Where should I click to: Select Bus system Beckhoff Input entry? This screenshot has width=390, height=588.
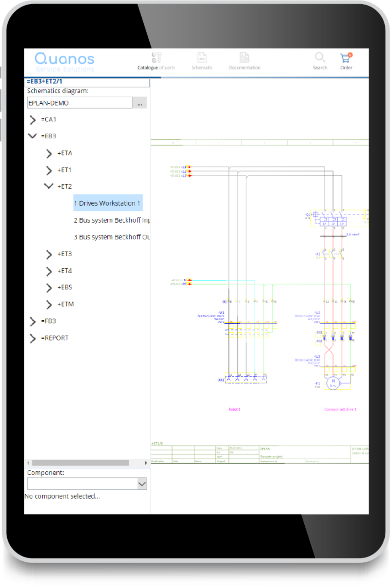112,220
